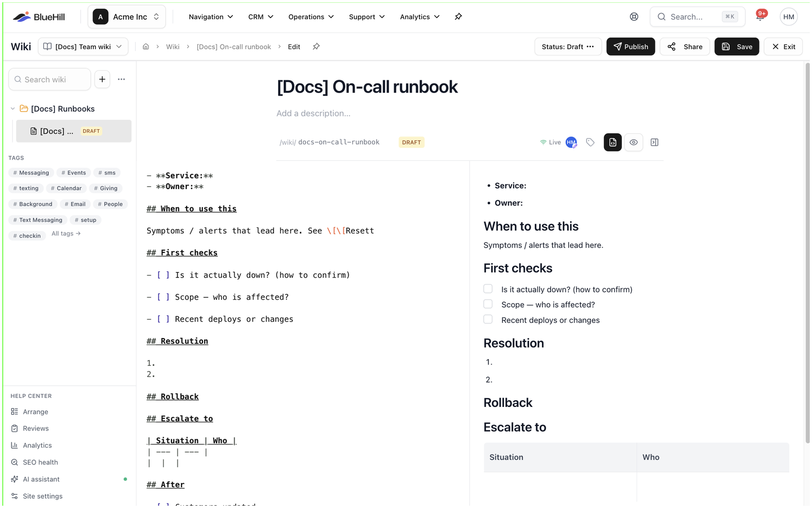Open the Support menu
This screenshot has width=812, height=508.
point(367,17)
